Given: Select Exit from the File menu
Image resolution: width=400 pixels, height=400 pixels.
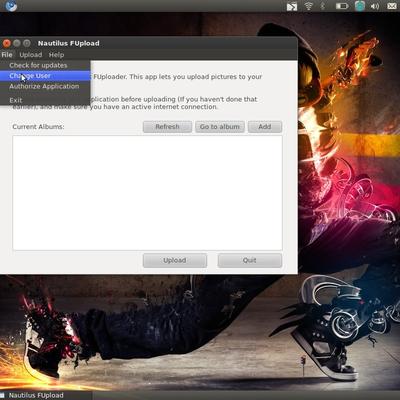Looking at the screenshot, I should tap(45, 100).
